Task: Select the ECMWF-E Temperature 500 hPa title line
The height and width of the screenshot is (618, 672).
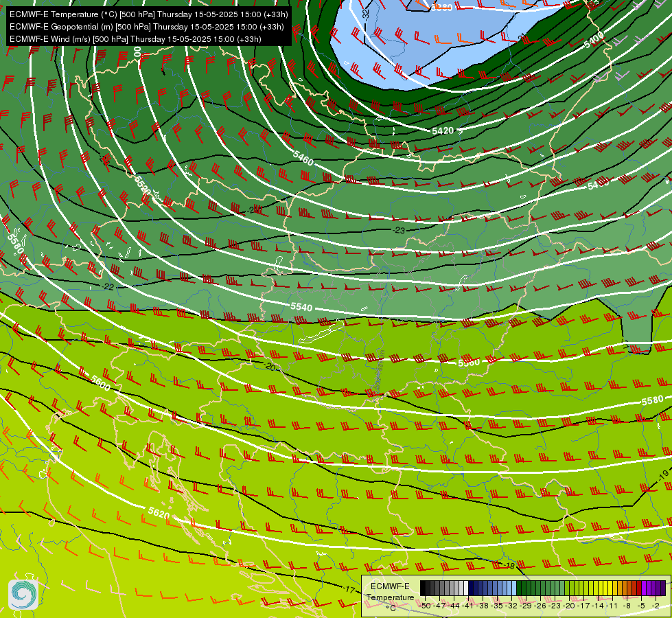Action: coord(149,14)
